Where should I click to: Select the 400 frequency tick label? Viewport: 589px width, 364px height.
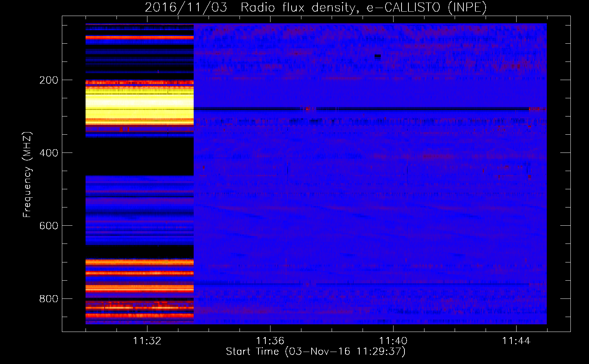[x=49, y=153]
